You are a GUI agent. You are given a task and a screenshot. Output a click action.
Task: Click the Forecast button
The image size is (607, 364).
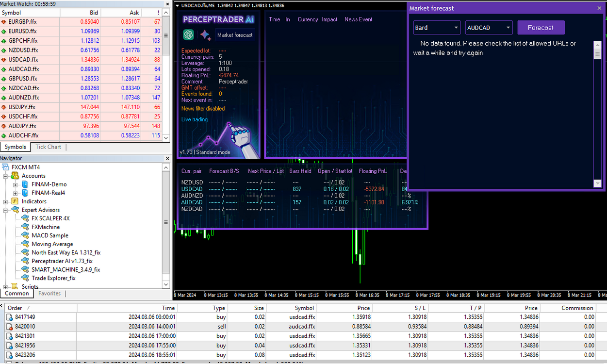[541, 28]
